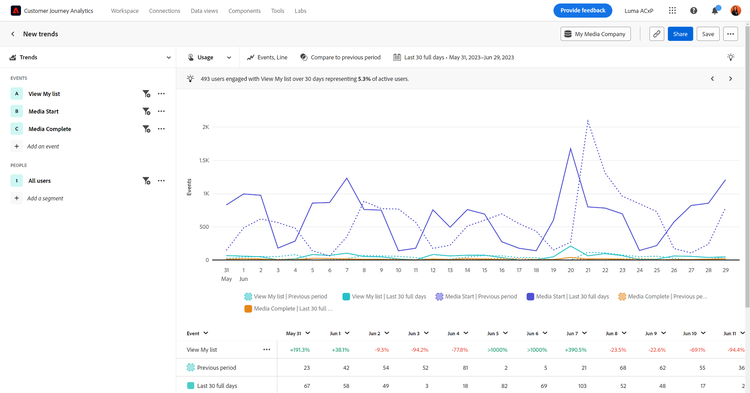Select the Media Start Last 30 days color swatch
The image size is (750, 393).
point(530,296)
